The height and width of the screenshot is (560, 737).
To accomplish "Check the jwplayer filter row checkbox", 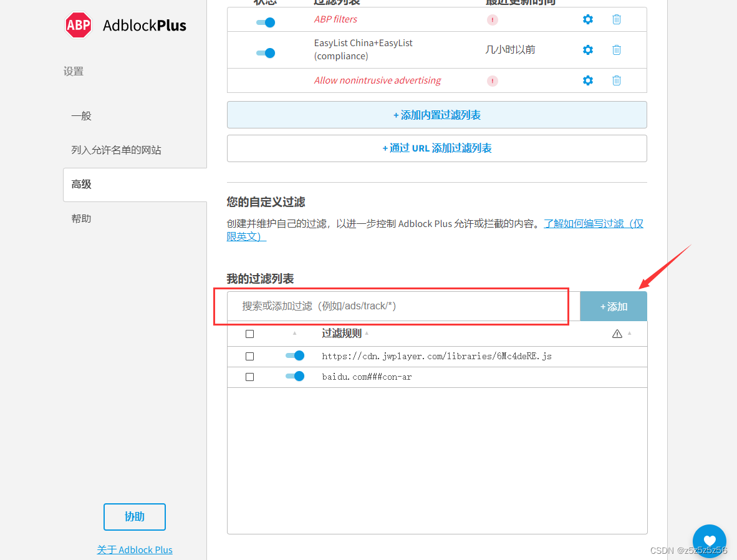I will pos(249,357).
